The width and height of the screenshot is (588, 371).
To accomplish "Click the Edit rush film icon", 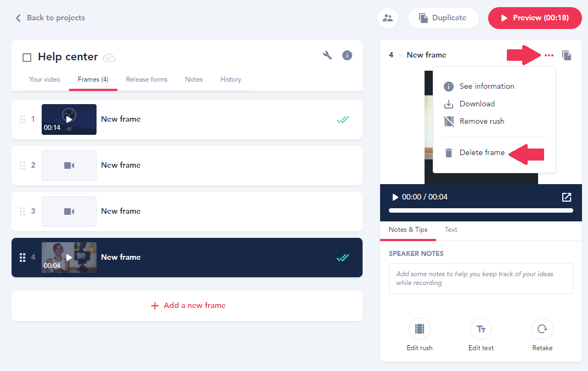I will (x=420, y=329).
